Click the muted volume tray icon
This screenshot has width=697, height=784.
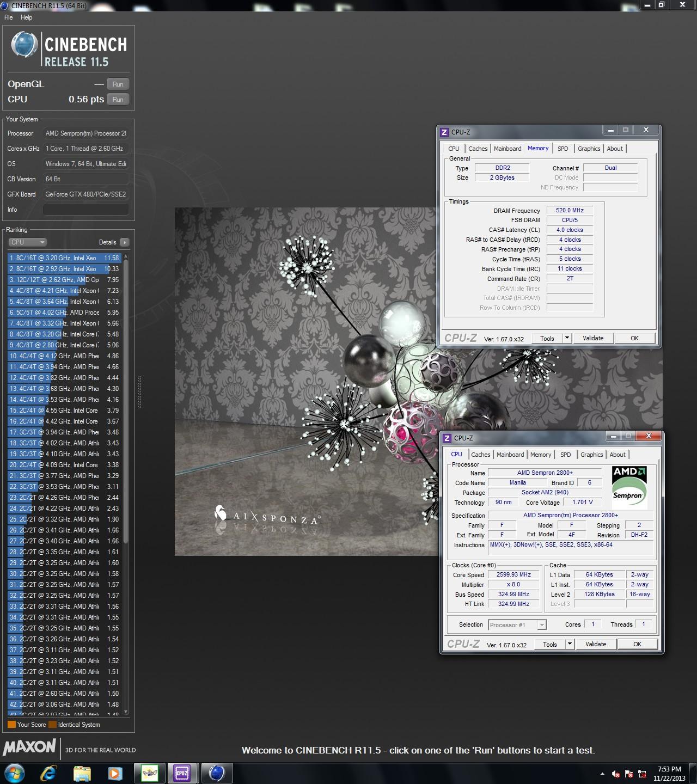(616, 774)
